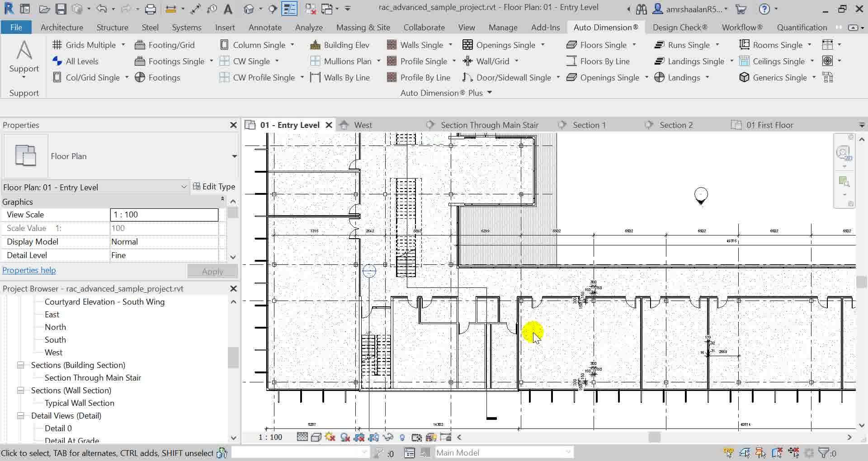Select the Text tool (letter A) icon
868x461 pixels.
(x=228, y=9)
